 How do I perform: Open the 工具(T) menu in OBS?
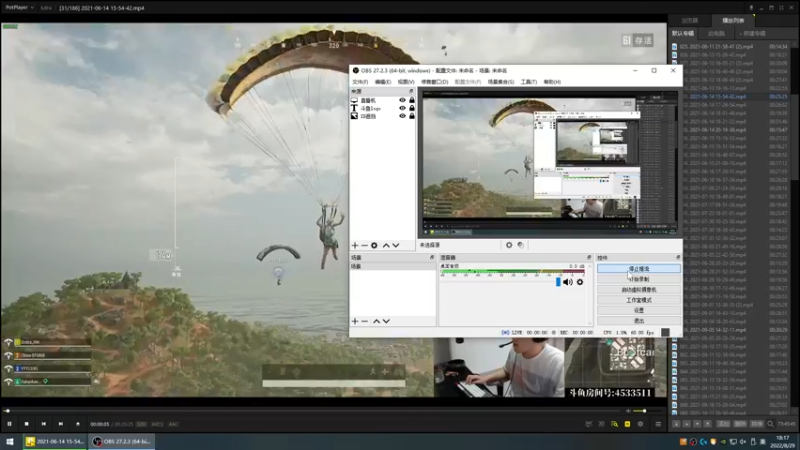529,82
